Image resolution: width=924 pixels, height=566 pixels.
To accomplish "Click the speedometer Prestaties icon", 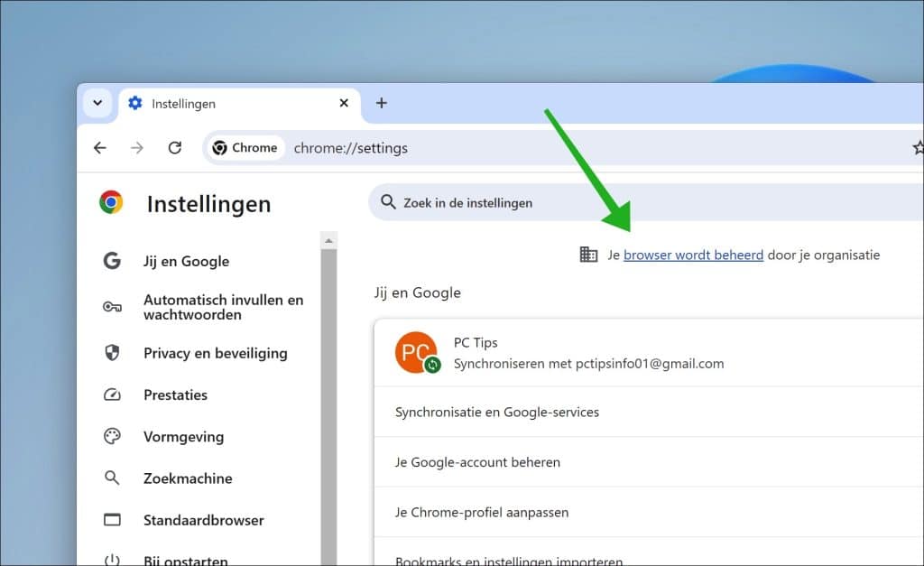I will coord(112,394).
